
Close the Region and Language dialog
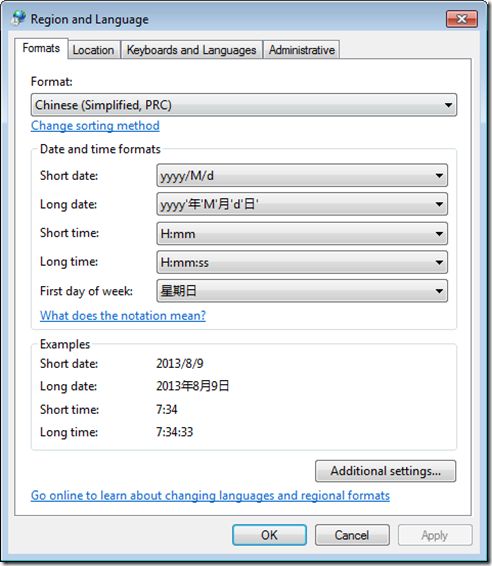point(462,19)
